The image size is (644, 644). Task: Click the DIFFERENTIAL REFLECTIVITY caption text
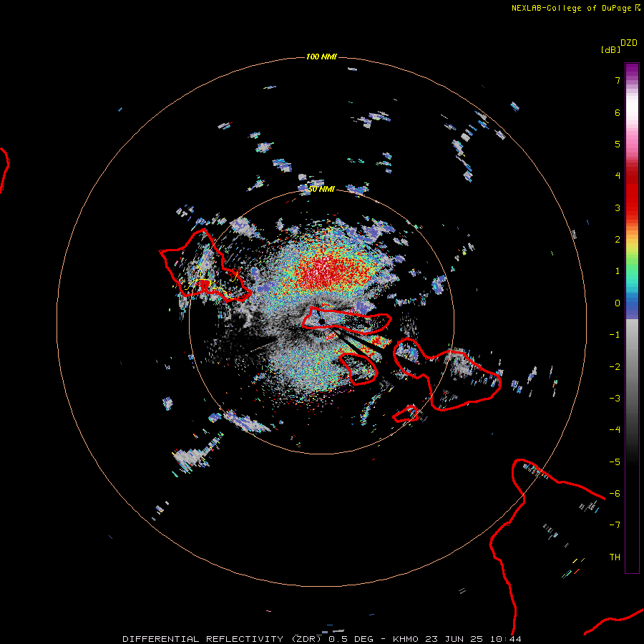pos(203,639)
